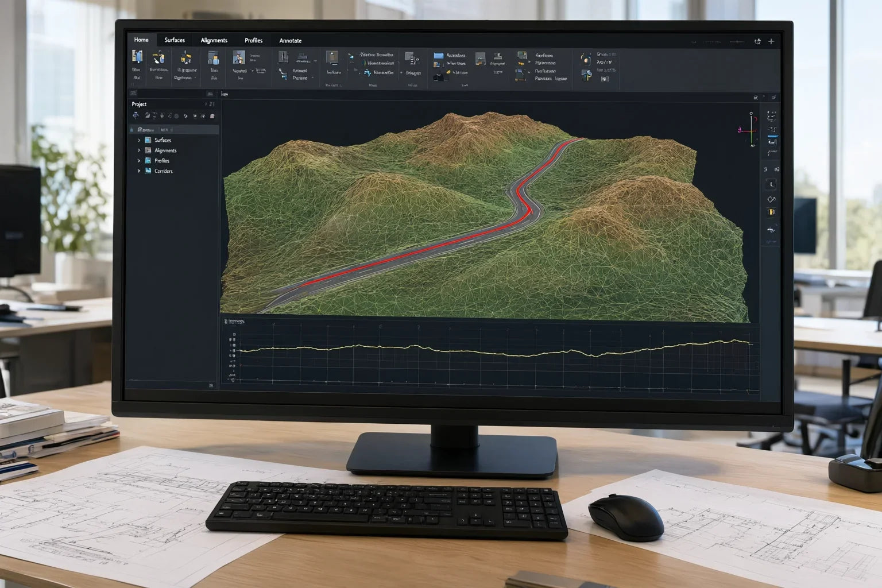Click the yellow-and-black third large ribbon icon
The width and height of the screenshot is (882, 588).
tap(185, 57)
